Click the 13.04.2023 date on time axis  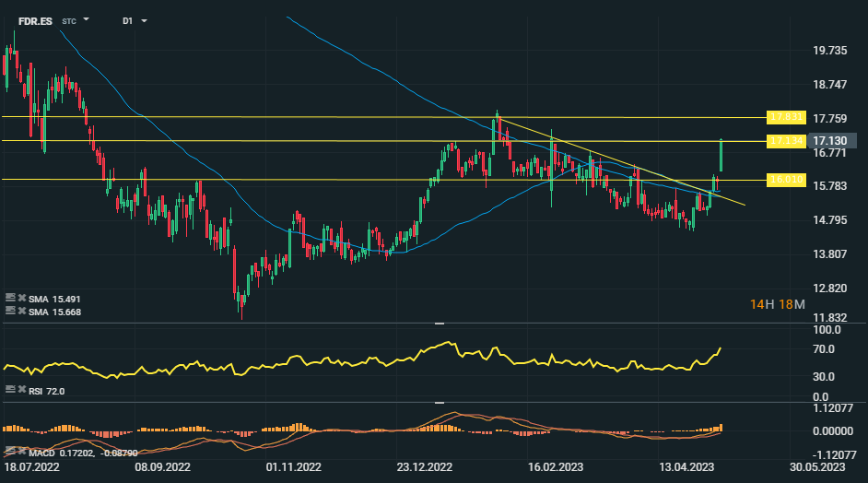point(686,467)
